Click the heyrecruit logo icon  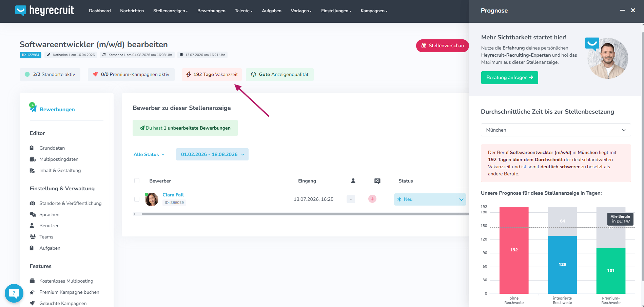pyautogui.click(x=21, y=11)
